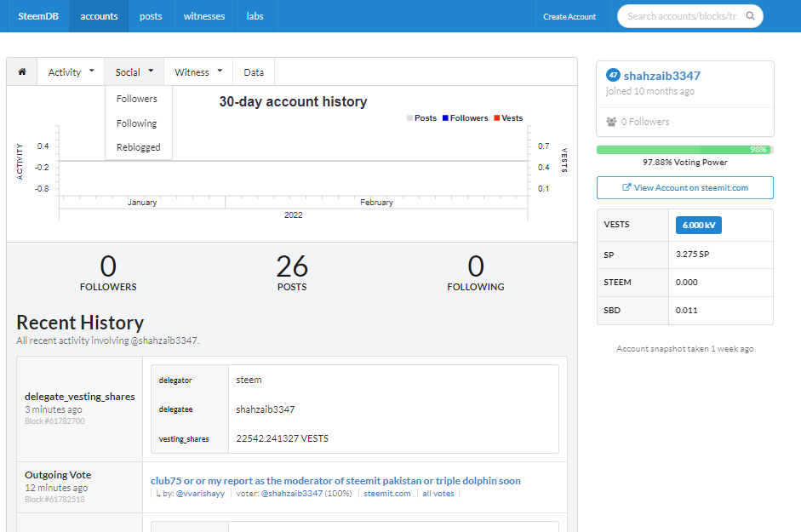Open accounts in top navigation
Screen dimensions: 801x532
99,16
